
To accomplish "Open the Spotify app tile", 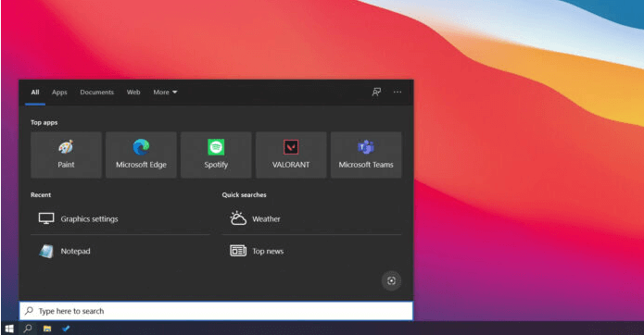I will 216,155.
